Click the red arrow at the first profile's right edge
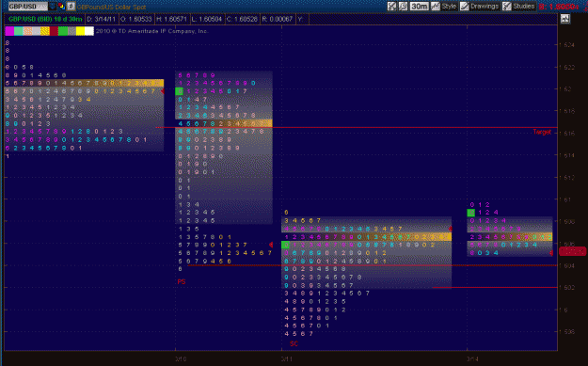The height and width of the screenshot is (366, 588). pyautogui.click(x=163, y=91)
